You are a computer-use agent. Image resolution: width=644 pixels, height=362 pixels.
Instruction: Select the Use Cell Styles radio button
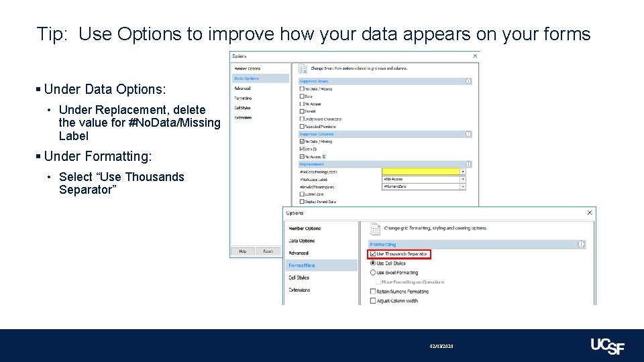pyautogui.click(x=373, y=263)
